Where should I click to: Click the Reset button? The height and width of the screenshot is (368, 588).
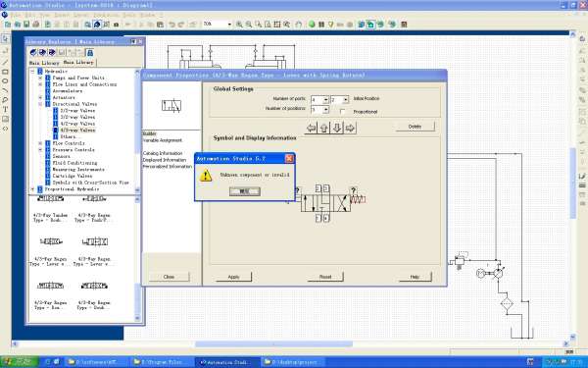[325, 277]
